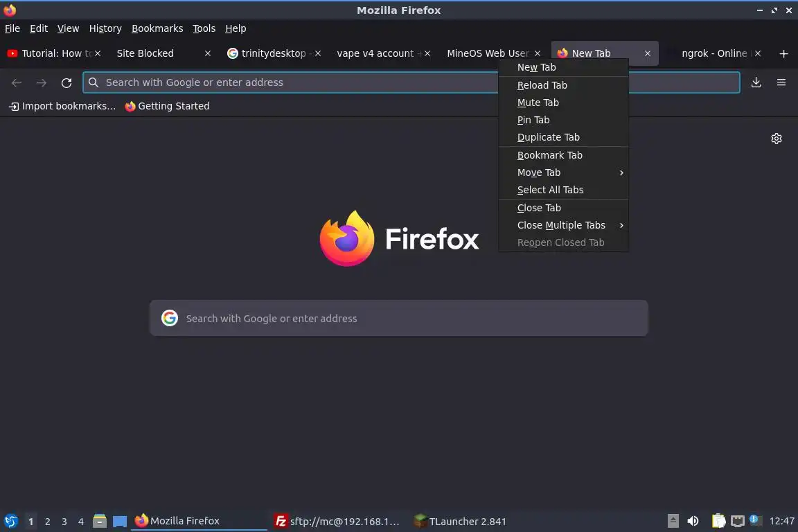Expand the Close Multiple Tabs submenu
Viewport: 798px width, 532px height.
click(563, 225)
